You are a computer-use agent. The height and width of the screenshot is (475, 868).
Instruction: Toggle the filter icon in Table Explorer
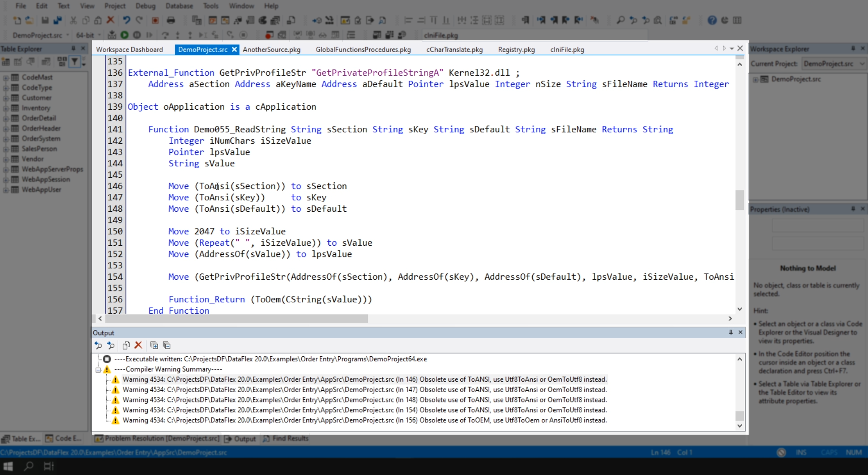pyautogui.click(x=75, y=62)
